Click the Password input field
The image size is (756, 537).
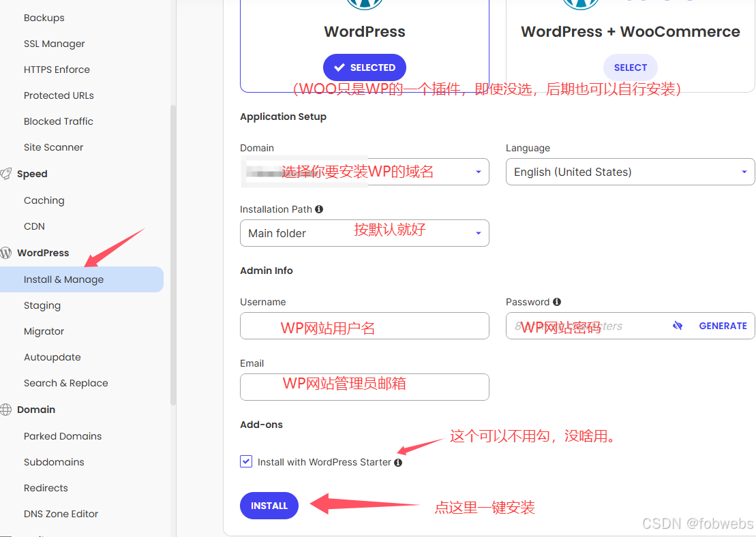tap(630, 326)
